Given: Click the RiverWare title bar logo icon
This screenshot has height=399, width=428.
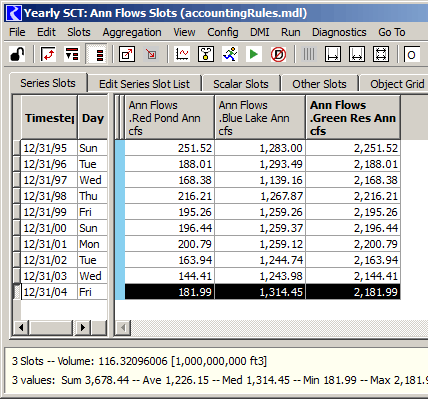Looking at the screenshot, I should click(x=14, y=13).
